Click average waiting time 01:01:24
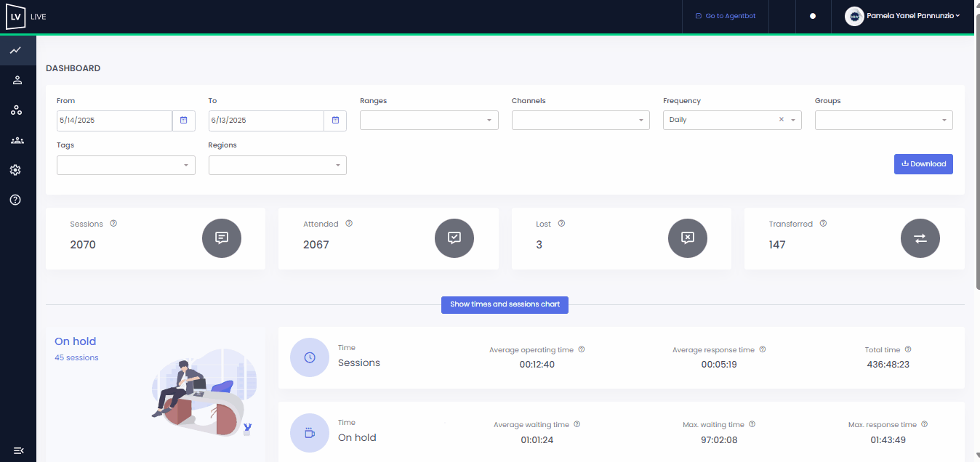 [537, 439]
